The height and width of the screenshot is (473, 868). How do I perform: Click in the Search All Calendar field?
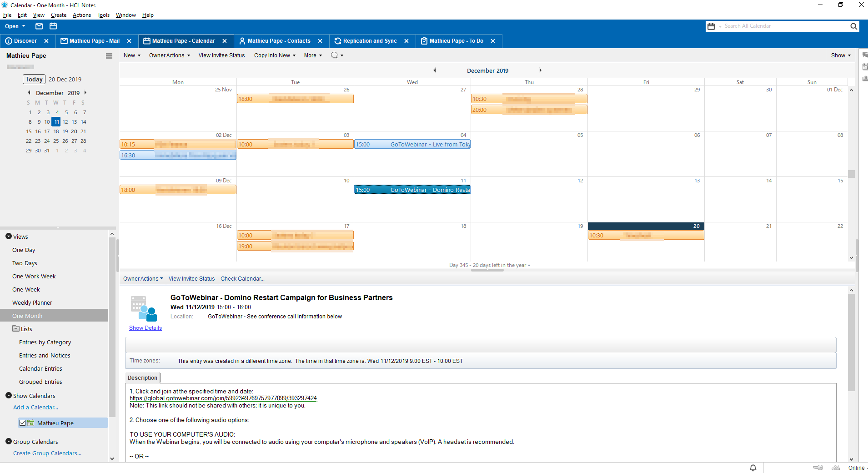click(x=785, y=26)
